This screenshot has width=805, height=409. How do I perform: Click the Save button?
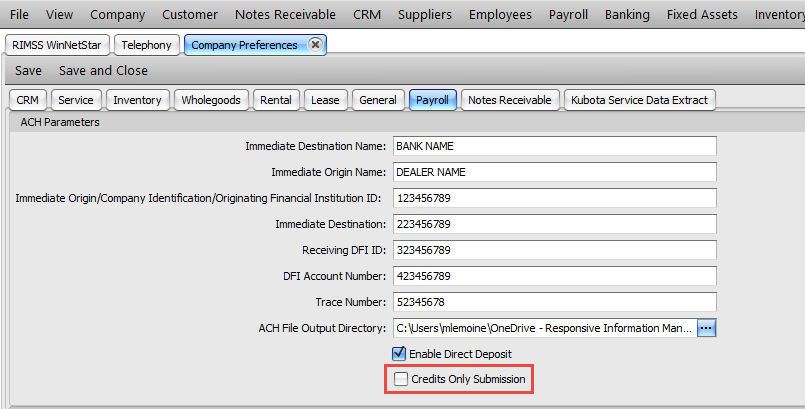point(28,70)
